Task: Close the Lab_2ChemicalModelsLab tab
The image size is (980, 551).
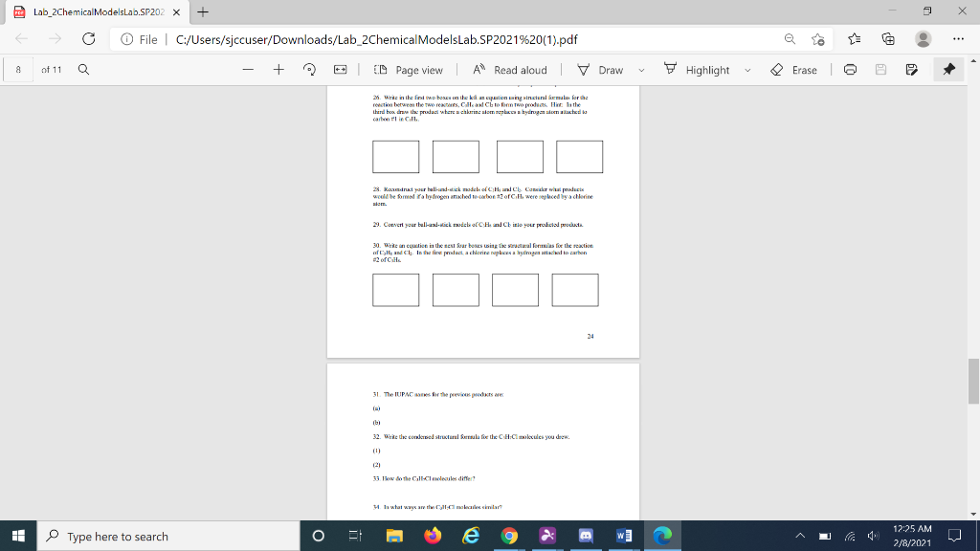Action: coord(176,11)
